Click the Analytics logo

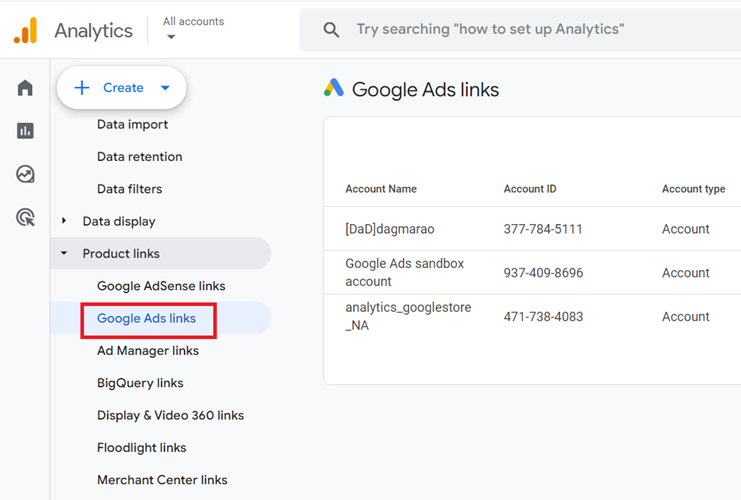pyautogui.click(x=26, y=31)
